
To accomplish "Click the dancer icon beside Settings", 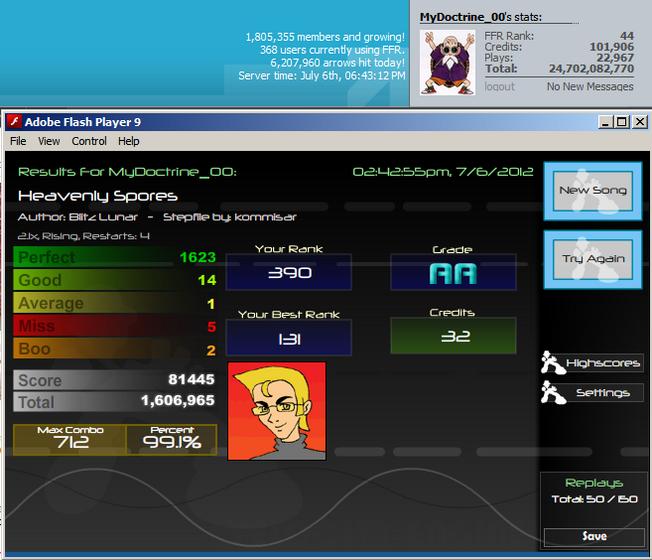I will (x=553, y=393).
